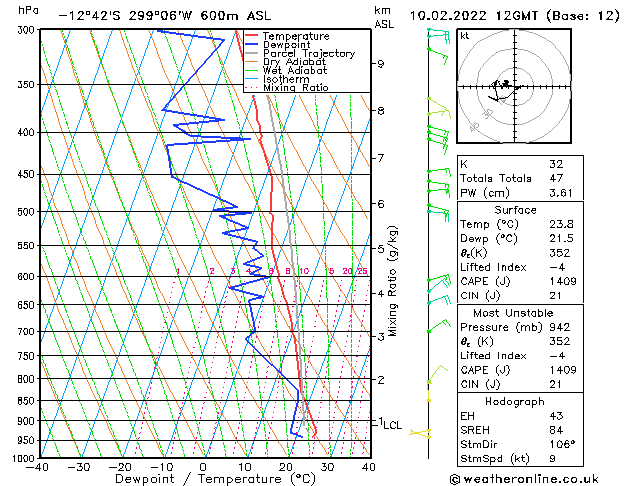Select the "Dewpoint / Temperature (°C)" axis title

(x=215, y=479)
